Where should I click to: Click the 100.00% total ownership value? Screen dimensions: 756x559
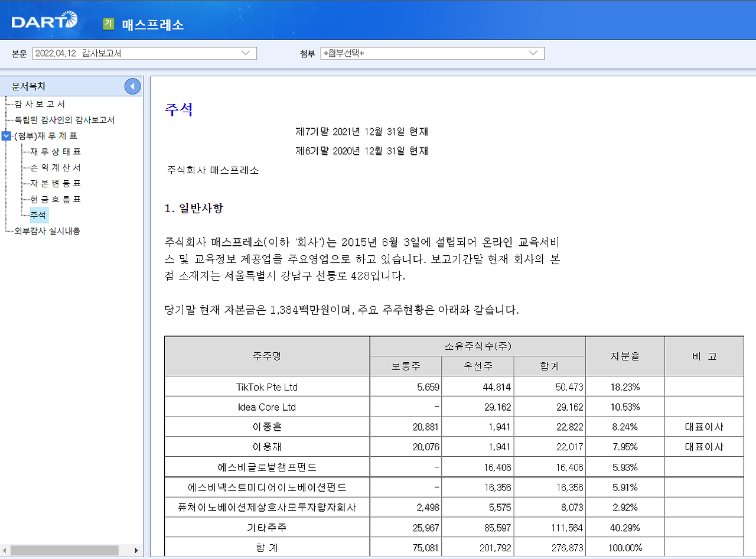point(625,548)
